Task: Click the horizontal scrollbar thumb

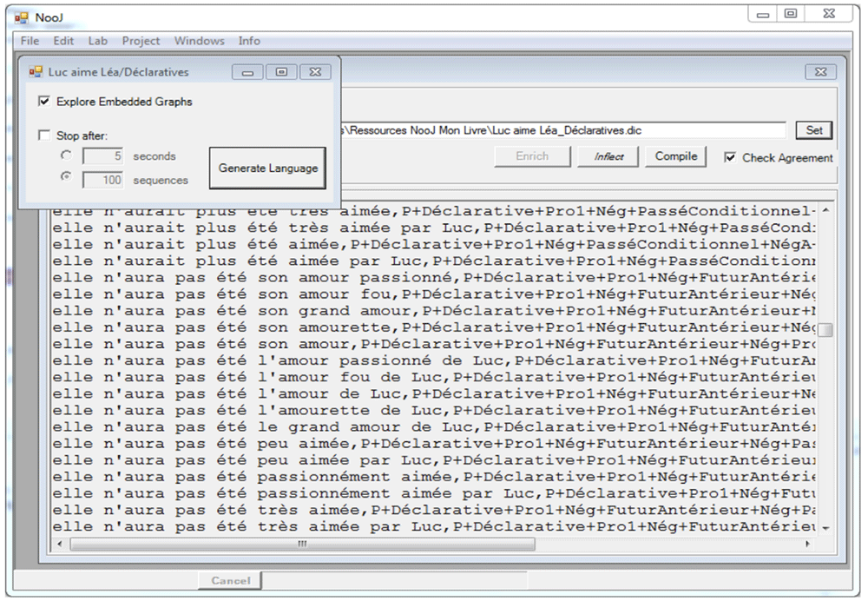Action: pyautogui.click(x=302, y=544)
